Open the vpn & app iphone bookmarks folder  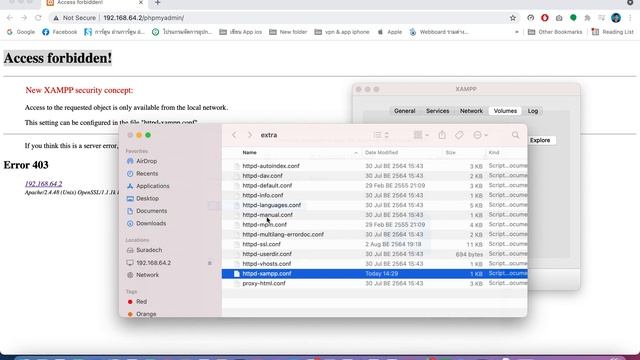tap(342, 32)
